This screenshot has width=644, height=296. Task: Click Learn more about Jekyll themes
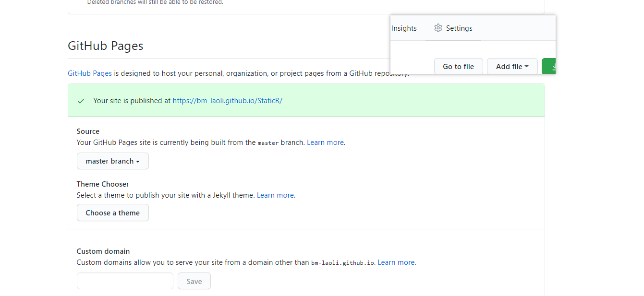pos(275,195)
